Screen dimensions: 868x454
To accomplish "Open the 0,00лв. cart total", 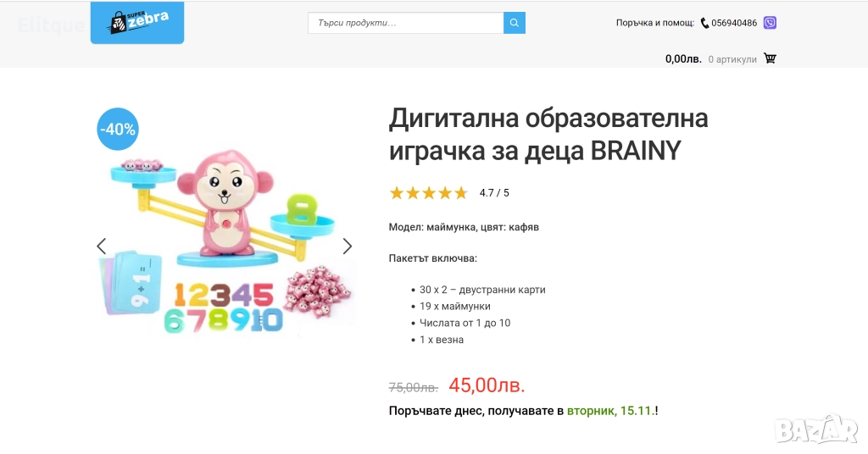I will (683, 58).
